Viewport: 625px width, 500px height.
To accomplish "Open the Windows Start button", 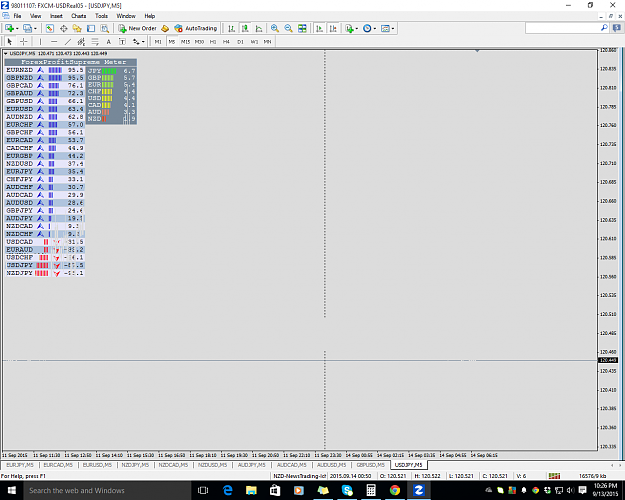I will (x=11, y=490).
